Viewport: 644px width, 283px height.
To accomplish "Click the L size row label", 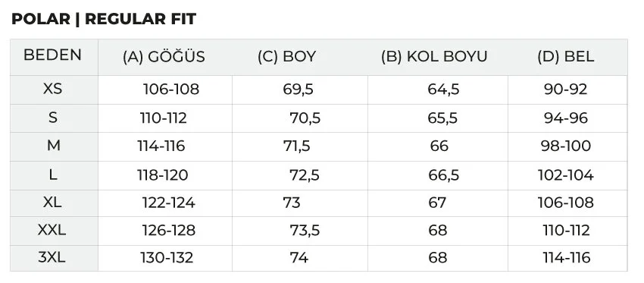I will pyautogui.click(x=53, y=175).
